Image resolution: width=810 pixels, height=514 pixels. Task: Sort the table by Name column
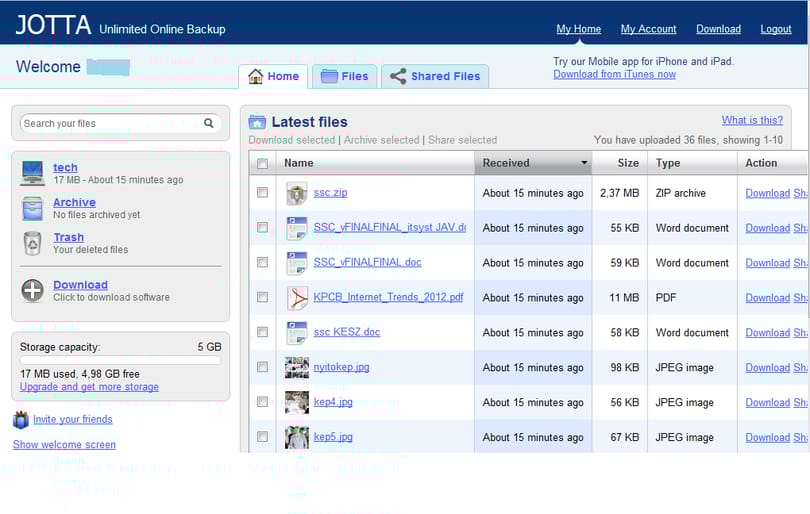click(x=299, y=163)
